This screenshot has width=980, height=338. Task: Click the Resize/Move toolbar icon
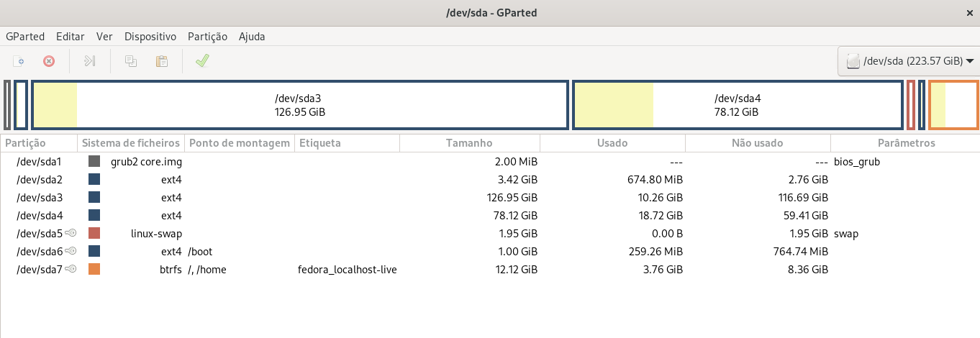[x=90, y=61]
